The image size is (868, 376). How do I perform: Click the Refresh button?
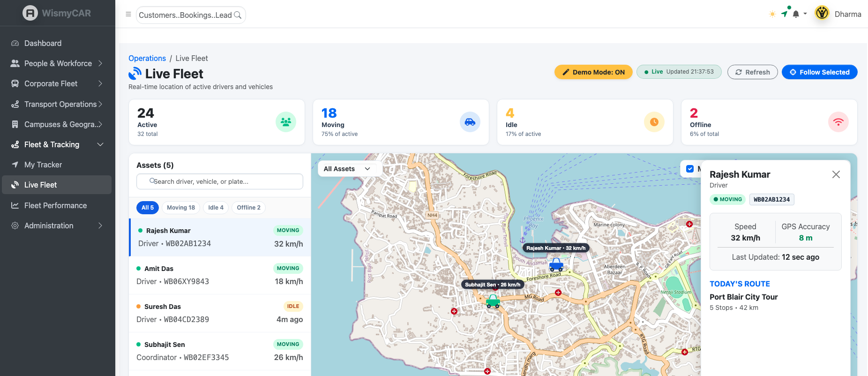pos(753,72)
